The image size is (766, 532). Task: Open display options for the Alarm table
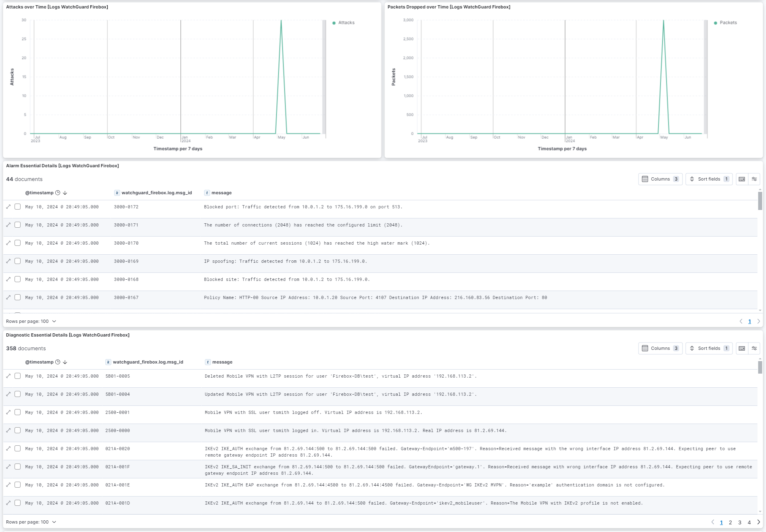click(x=754, y=179)
